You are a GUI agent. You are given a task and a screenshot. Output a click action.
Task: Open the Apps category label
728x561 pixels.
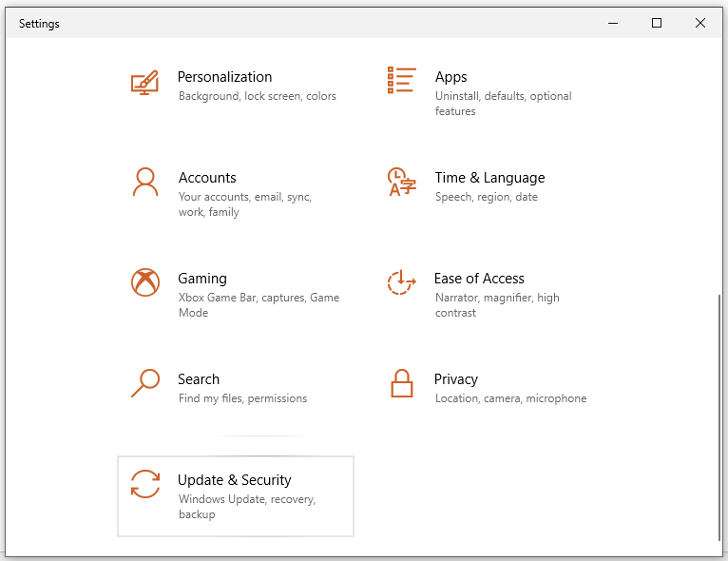click(450, 77)
